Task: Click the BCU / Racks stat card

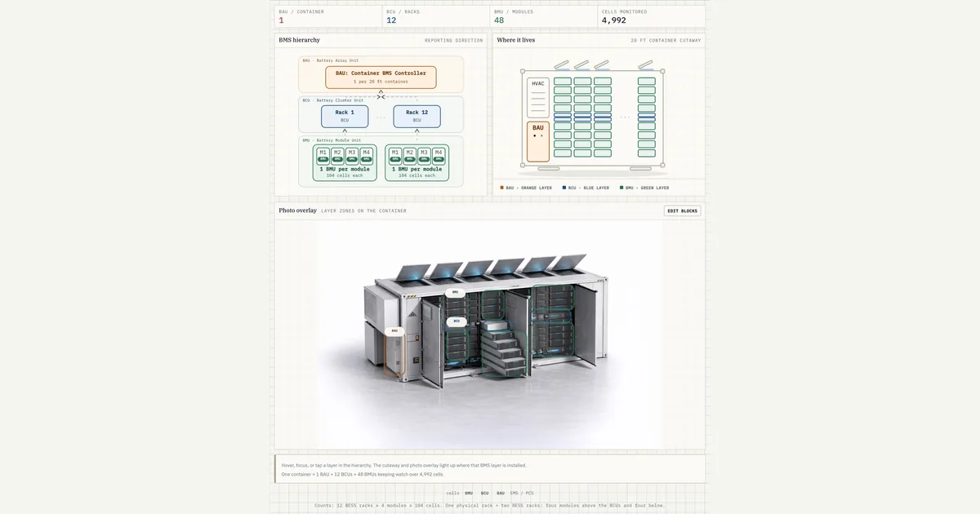Action: 435,16
